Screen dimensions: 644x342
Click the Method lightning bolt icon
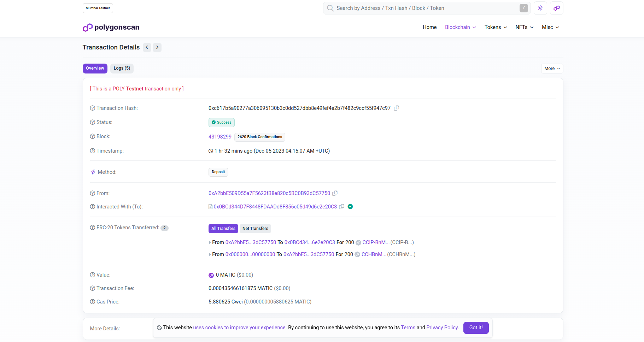pos(93,172)
